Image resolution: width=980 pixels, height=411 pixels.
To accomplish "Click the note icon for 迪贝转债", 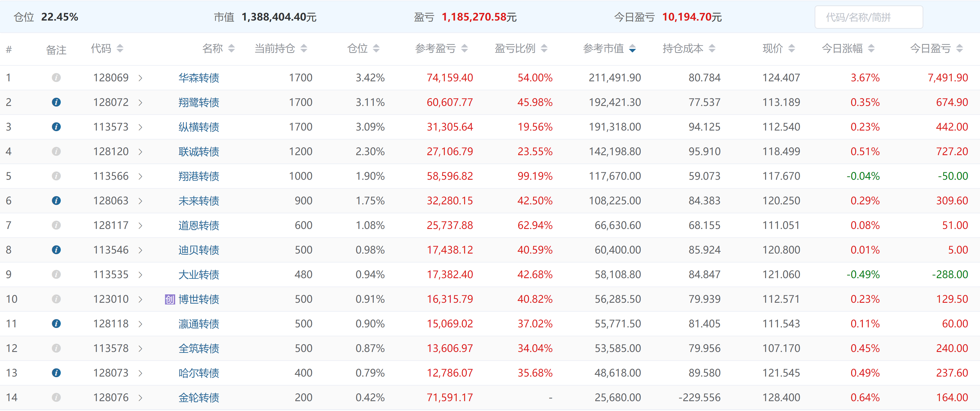I will (x=56, y=250).
